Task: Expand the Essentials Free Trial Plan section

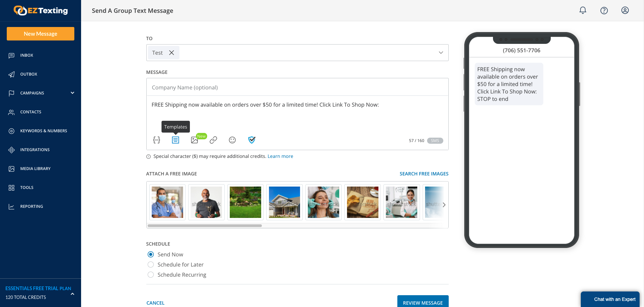Action: [x=72, y=294]
